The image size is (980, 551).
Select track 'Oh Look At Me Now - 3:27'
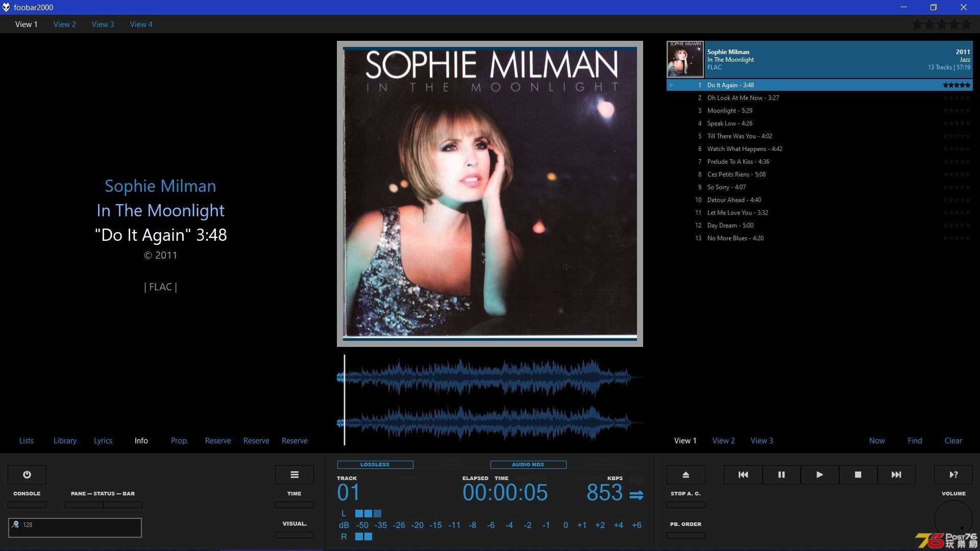(x=820, y=98)
